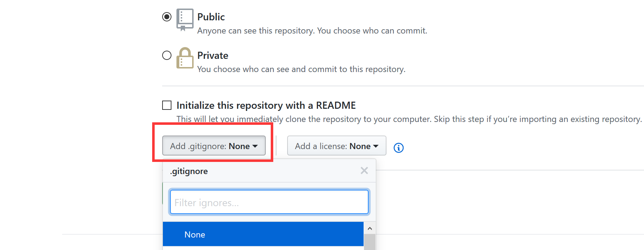
Task: Focus the Filter ignores text field
Action: (269, 202)
